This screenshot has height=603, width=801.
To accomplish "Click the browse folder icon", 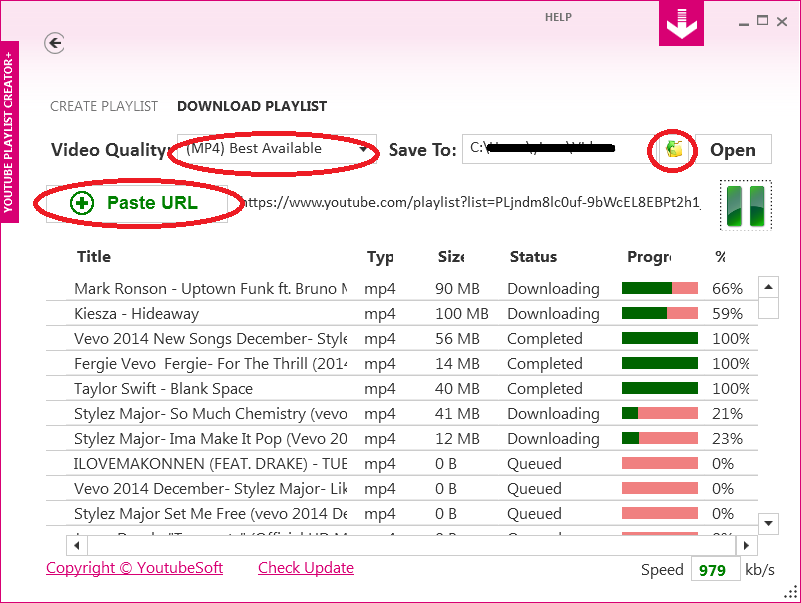I will pos(674,150).
